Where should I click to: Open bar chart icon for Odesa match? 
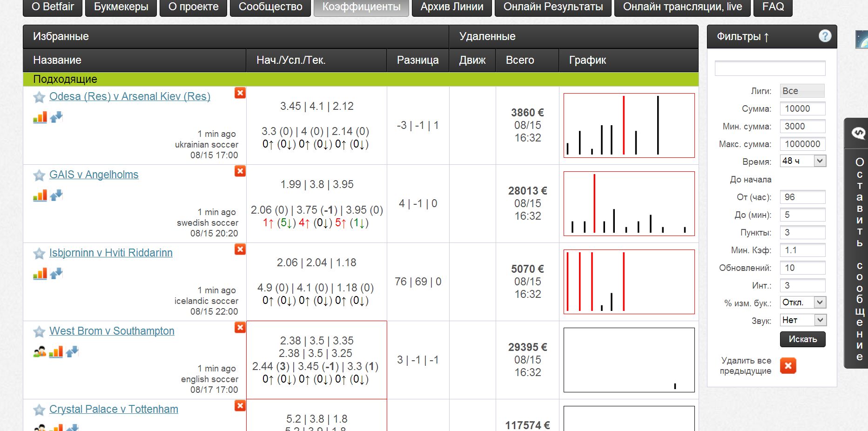click(40, 117)
